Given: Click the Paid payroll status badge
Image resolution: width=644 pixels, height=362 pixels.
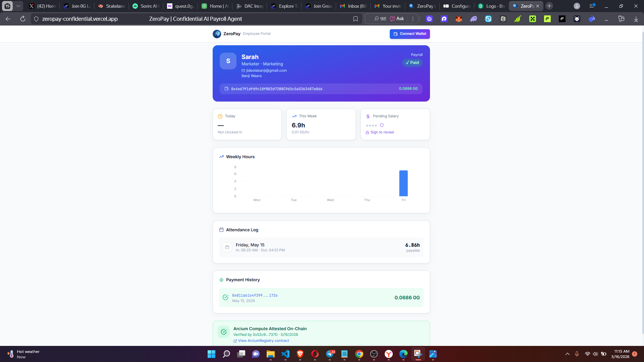Looking at the screenshot, I should 412,63.
